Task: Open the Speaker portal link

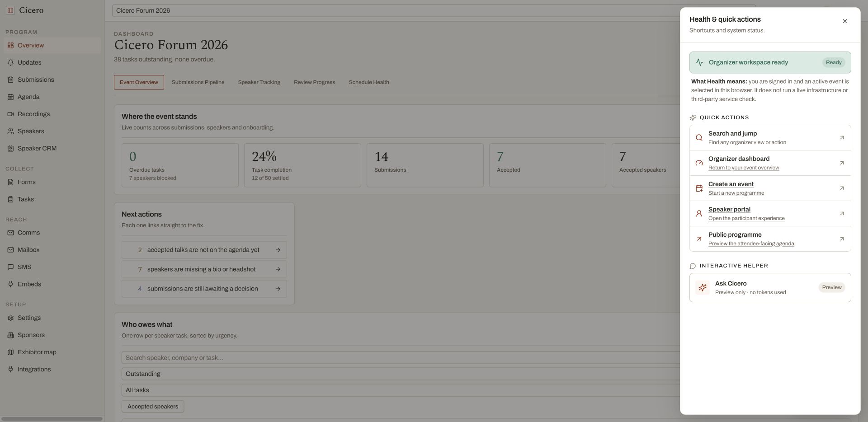Action: pos(770,214)
